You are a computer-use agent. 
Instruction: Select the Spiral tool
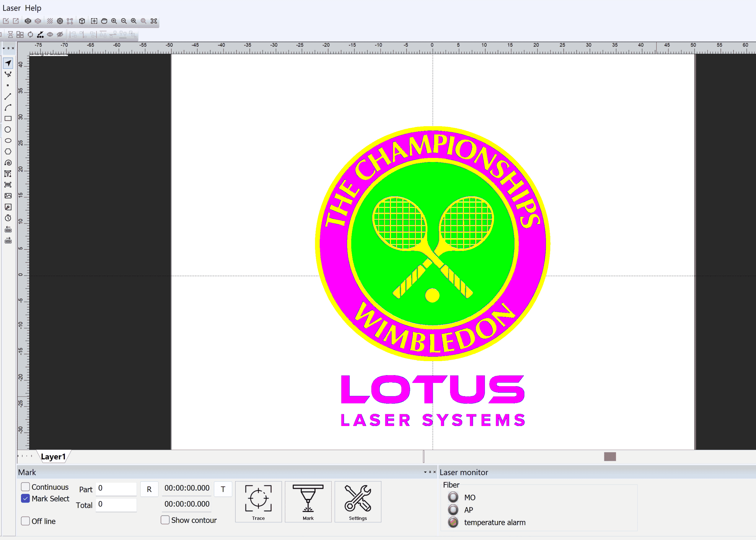click(x=8, y=163)
